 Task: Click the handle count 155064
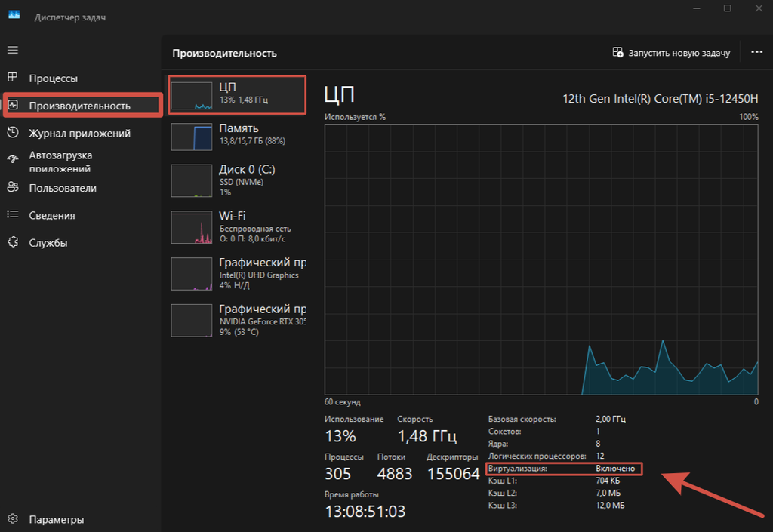click(x=453, y=474)
